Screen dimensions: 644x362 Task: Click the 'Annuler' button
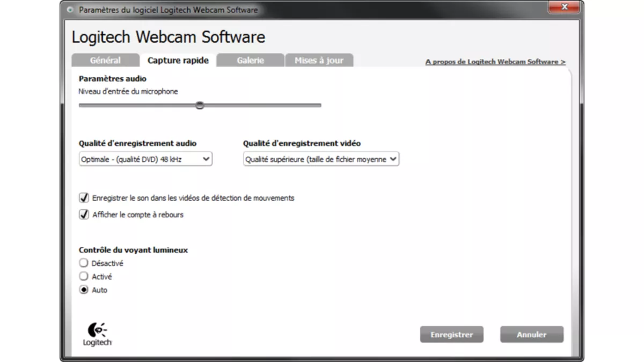coord(531,334)
